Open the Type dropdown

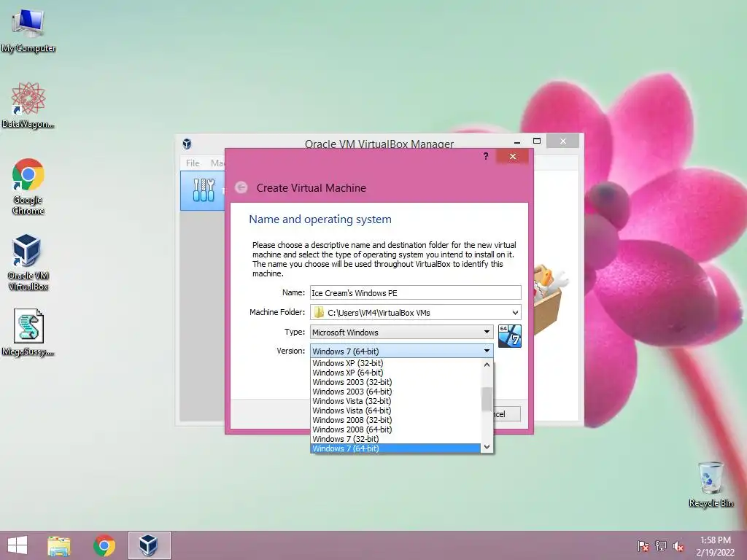tap(402, 332)
